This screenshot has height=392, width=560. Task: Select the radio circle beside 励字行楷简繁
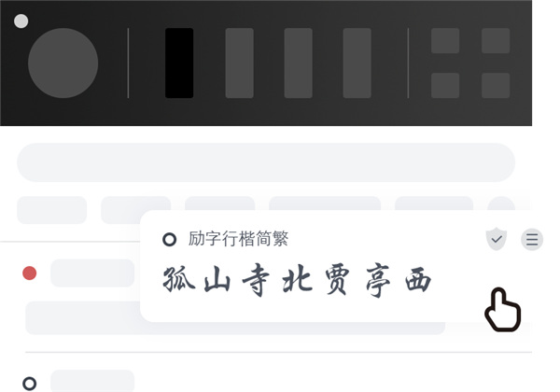(x=169, y=239)
